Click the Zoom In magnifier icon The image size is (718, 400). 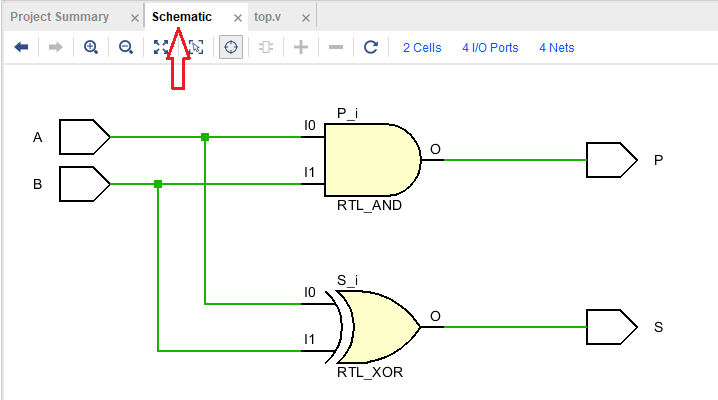tap(91, 47)
